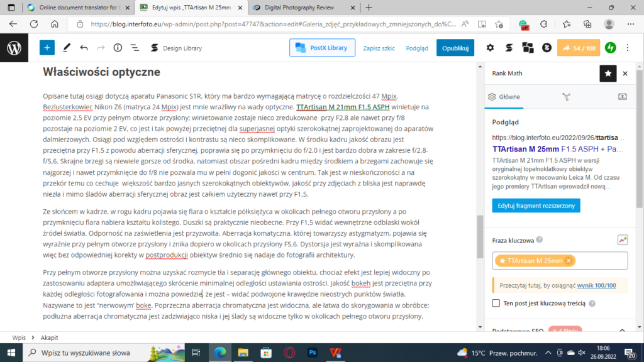Viewport: 644px width, 362px height.
Task: Collapse the Podstawowe SEO section
Action: tap(622, 330)
